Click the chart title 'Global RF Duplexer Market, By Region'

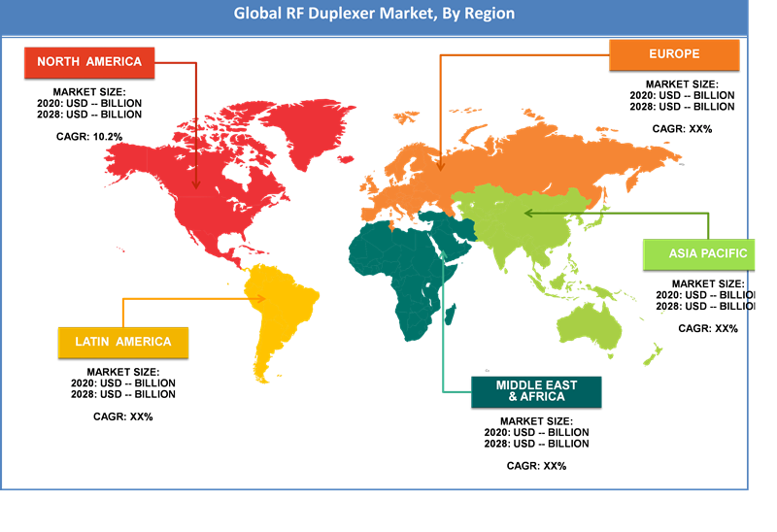374,14
